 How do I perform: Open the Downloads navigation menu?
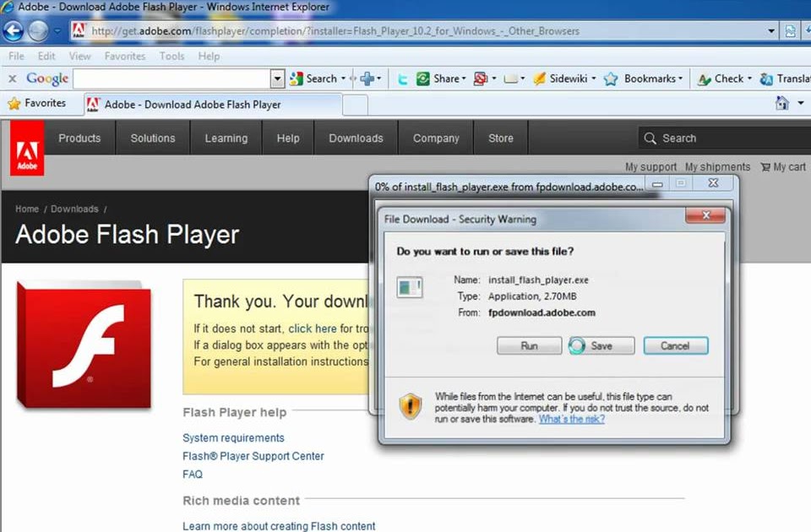click(356, 138)
